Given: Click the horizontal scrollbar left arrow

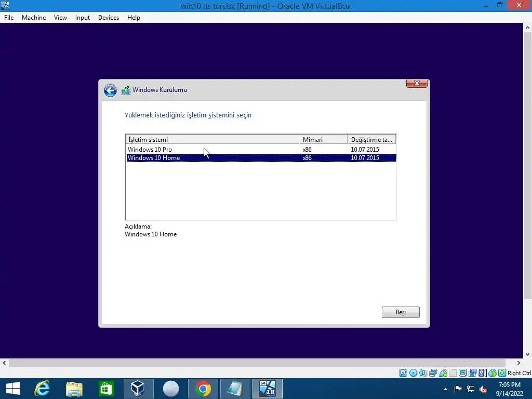Looking at the screenshot, I should pyautogui.click(x=4, y=363).
